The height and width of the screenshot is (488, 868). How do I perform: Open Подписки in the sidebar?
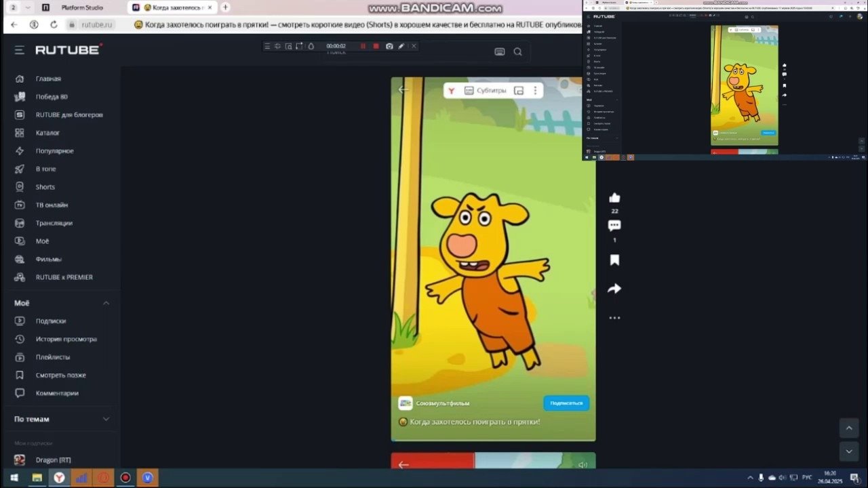pos(51,321)
